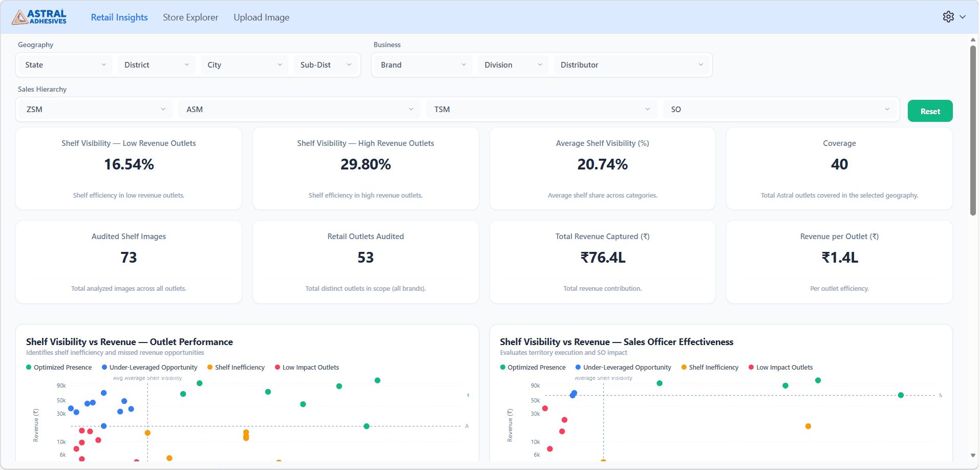Click the Revenue per Outlet ₹1.4L value
Image resolution: width=980 pixels, height=470 pixels.
(x=840, y=258)
